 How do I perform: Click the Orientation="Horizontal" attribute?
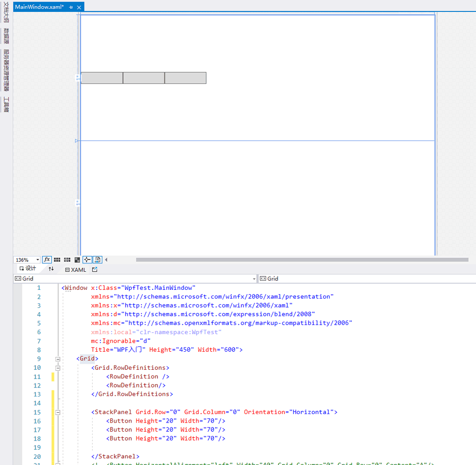(289, 412)
